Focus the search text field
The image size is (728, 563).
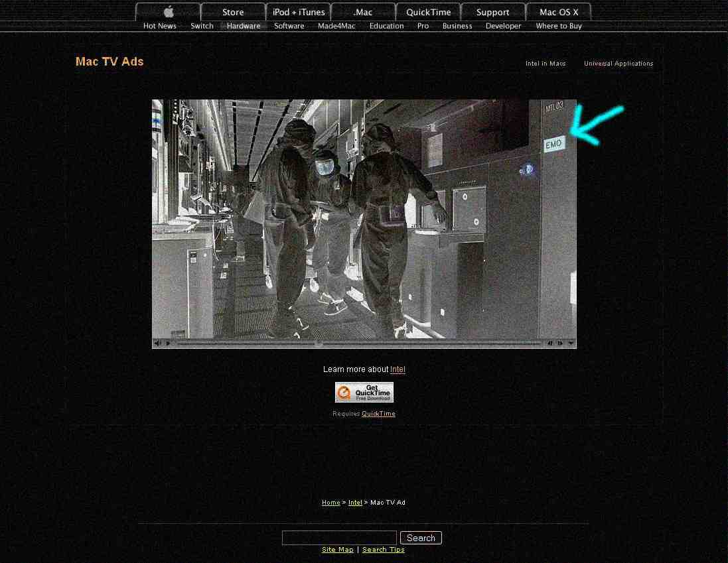[x=339, y=538]
